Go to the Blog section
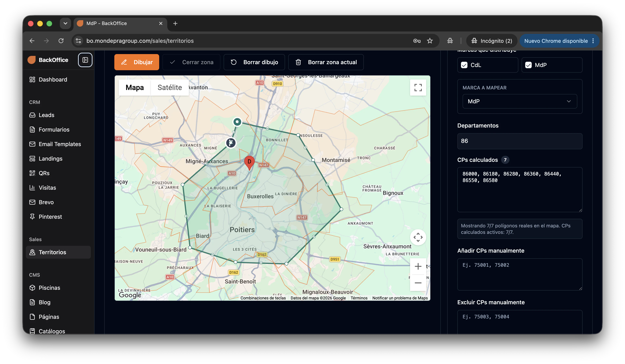 (x=58, y=302)
